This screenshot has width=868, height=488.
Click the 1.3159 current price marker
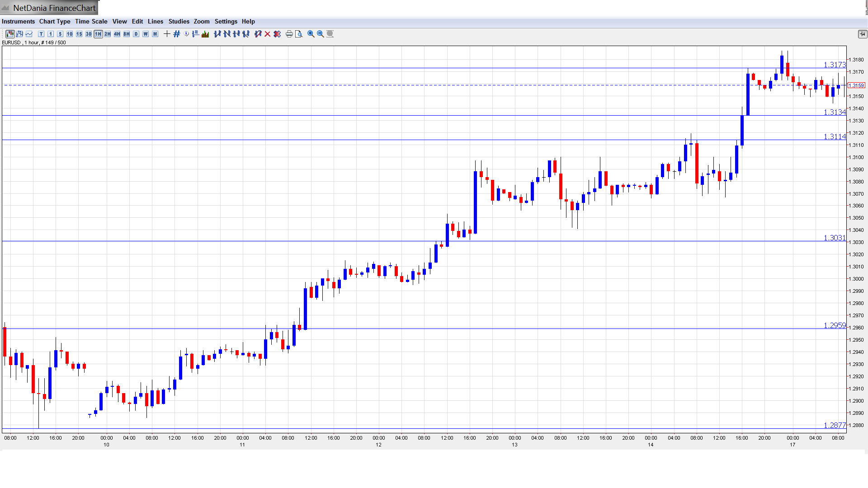coord(856,85)
